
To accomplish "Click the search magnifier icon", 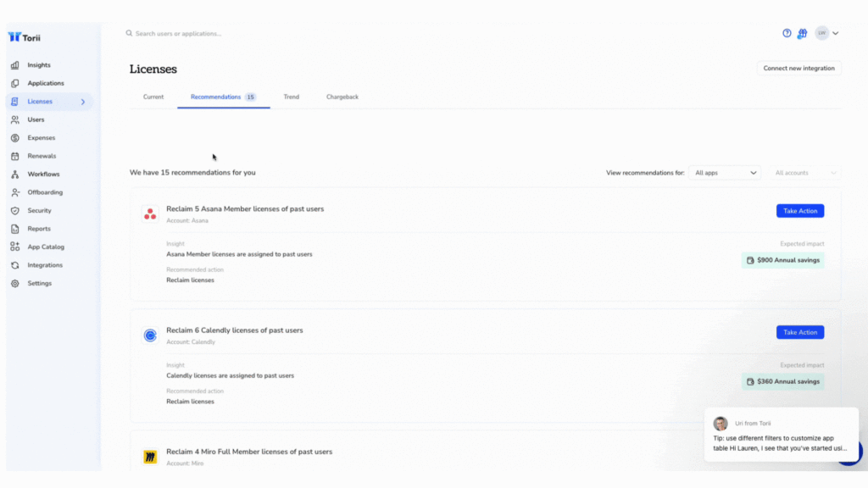I will 129,33.
